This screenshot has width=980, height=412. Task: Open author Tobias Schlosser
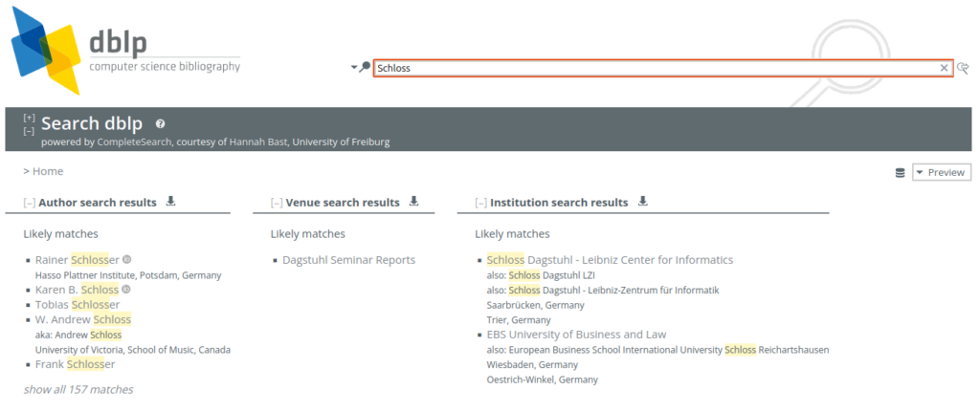pyautogui.click(x=78, y=305)
